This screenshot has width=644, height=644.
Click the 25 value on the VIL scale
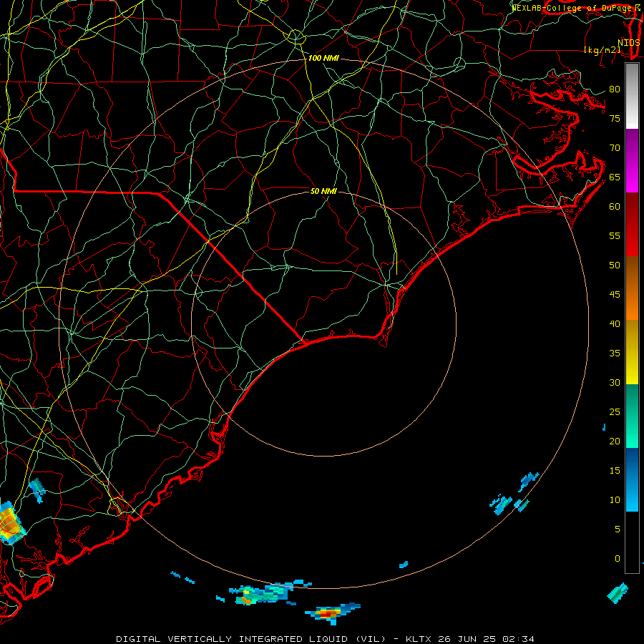pyautogui.click(x=615, y=411)
